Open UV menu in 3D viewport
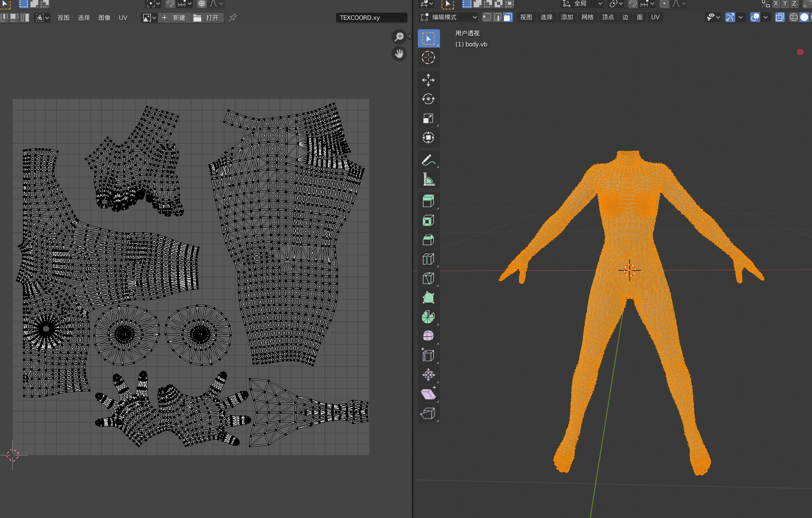The image size is (812, 518). click(656, 17)
